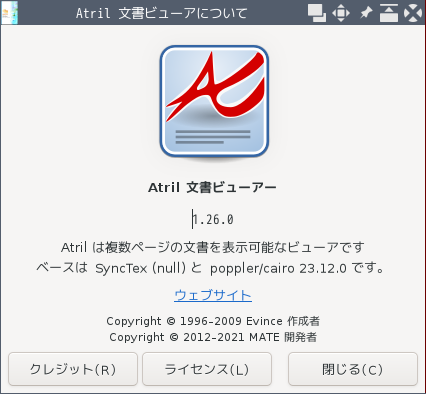Click the Atril application logo
This screenshot has height=394, width=426.
pos(214,102)
